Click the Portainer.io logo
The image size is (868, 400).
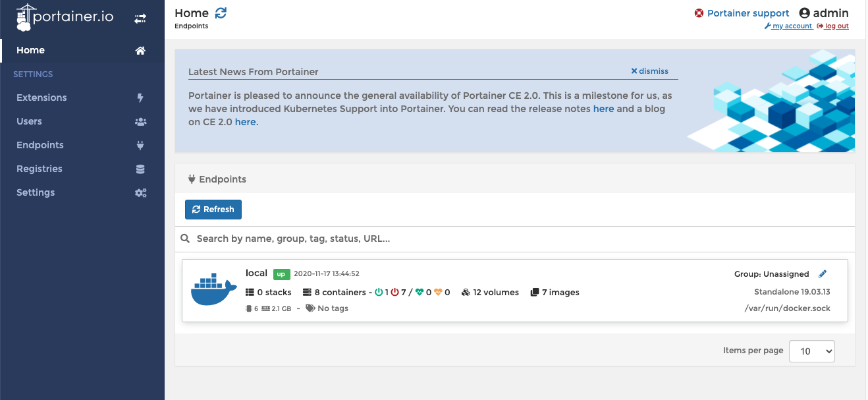(x=65, y=18)
